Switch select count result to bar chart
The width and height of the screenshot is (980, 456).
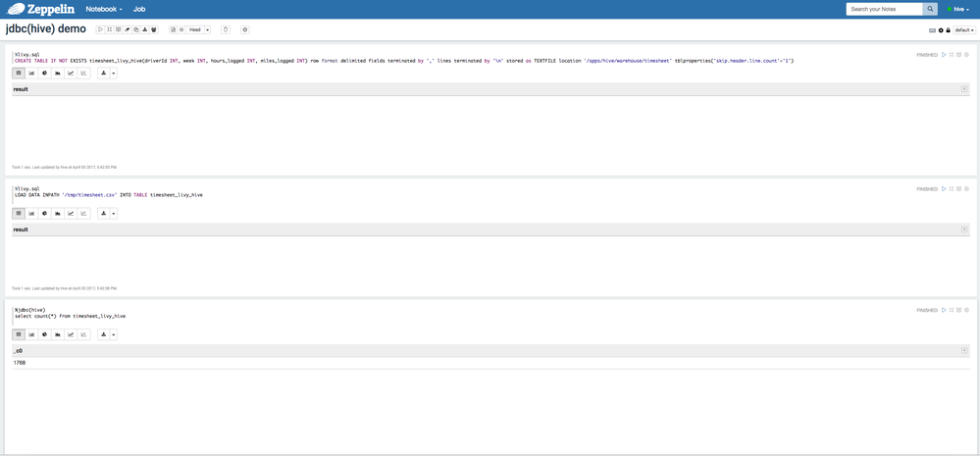[31, 334]
